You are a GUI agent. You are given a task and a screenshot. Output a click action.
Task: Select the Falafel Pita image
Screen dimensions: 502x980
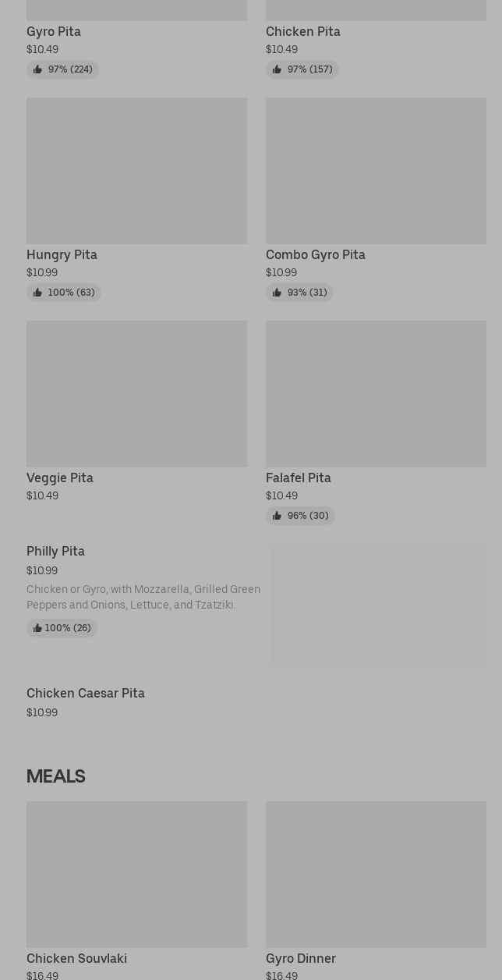(x=376, y=393)
